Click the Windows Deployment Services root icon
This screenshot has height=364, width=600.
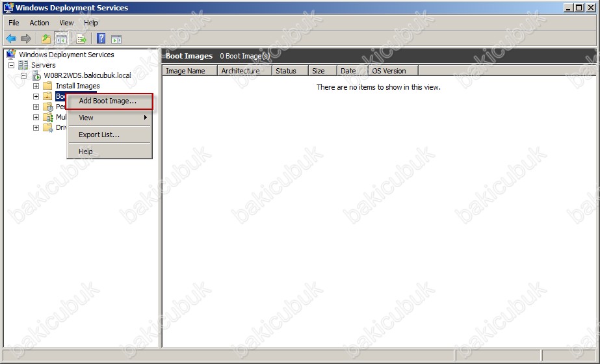[x=11, y=55]
